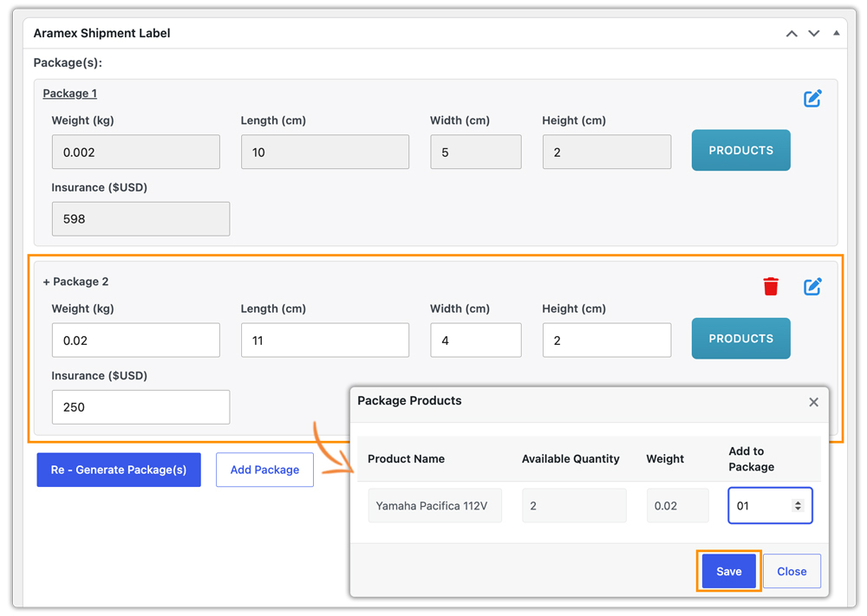Click the Package 1 heading link
The width and height of the screenshot is (867, 616).
pyautogui.click(x=69, y=94)
